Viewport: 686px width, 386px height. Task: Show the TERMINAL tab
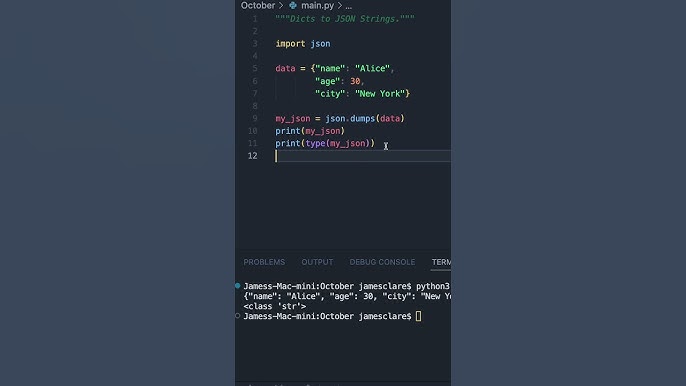coord(441,262)
